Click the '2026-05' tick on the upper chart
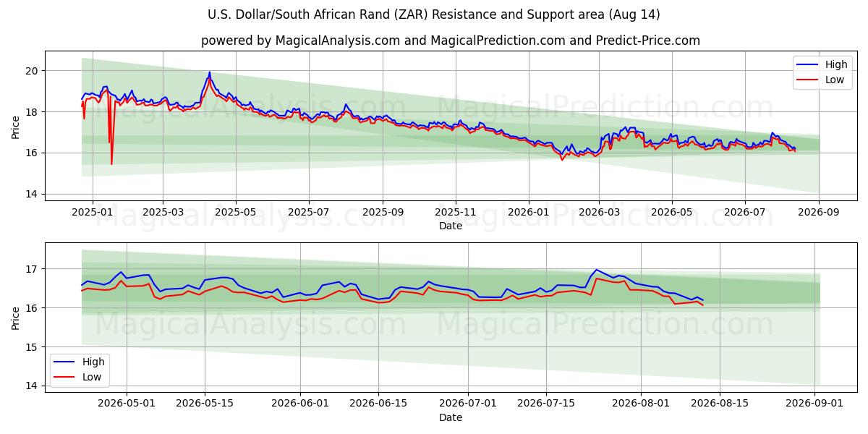Screen dimensions: 868x434 click(672, 213)
